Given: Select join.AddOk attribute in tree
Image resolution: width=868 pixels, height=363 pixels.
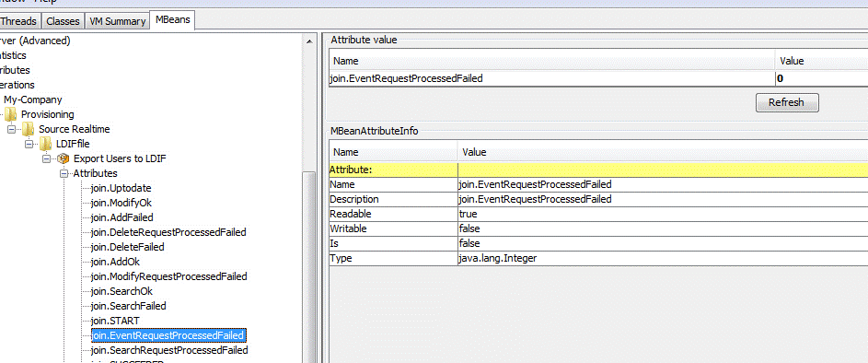Looking at the screenshot, I should point(119,262).
